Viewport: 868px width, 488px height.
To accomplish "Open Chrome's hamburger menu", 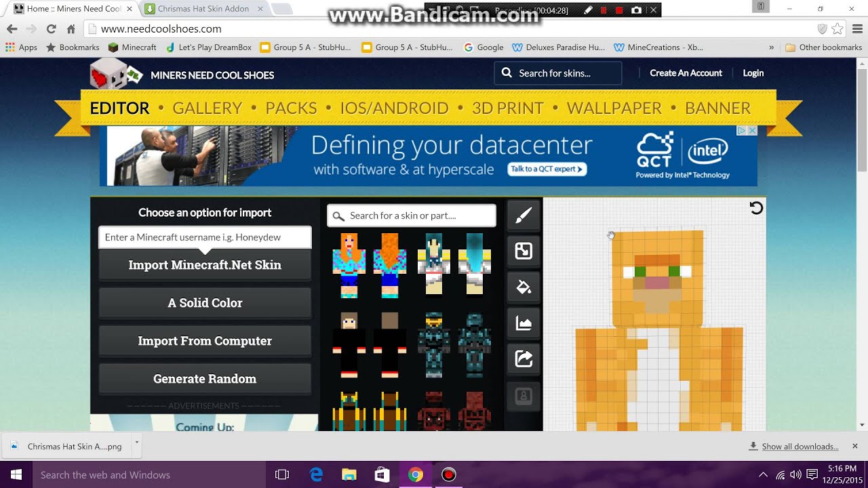I will click(x=857, y=28).
